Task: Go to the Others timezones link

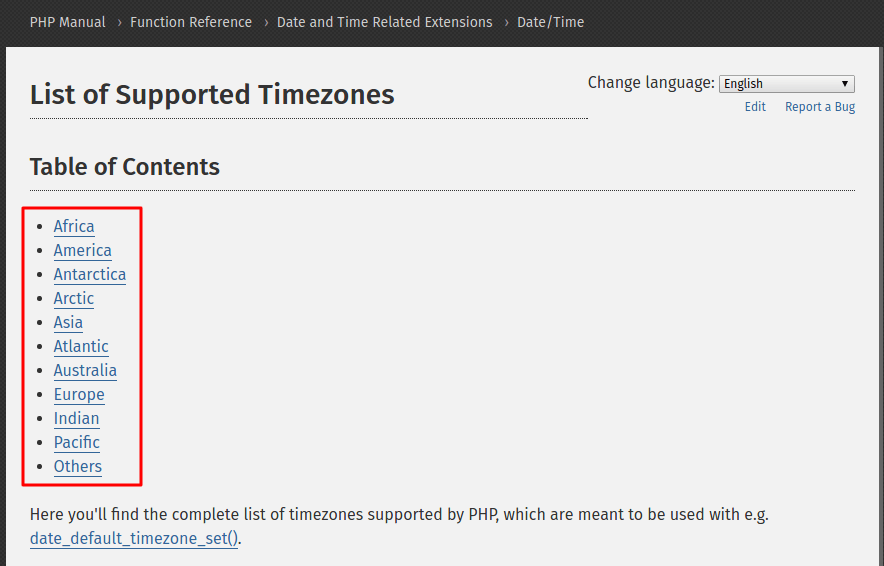Action: [x=78, y=467]
